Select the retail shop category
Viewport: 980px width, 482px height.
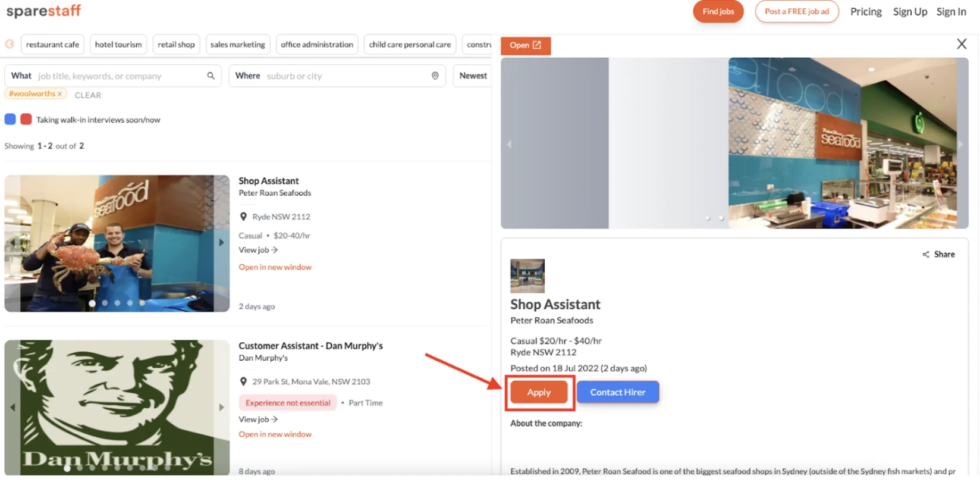coord(176,44)
